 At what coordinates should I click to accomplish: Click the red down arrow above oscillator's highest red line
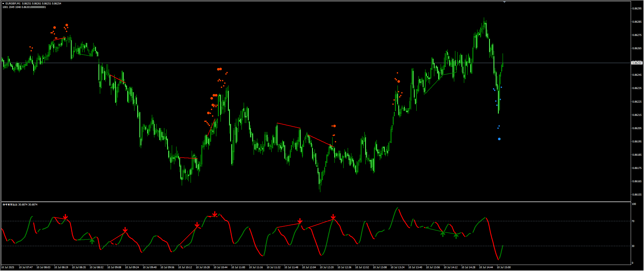pos(215,214)
